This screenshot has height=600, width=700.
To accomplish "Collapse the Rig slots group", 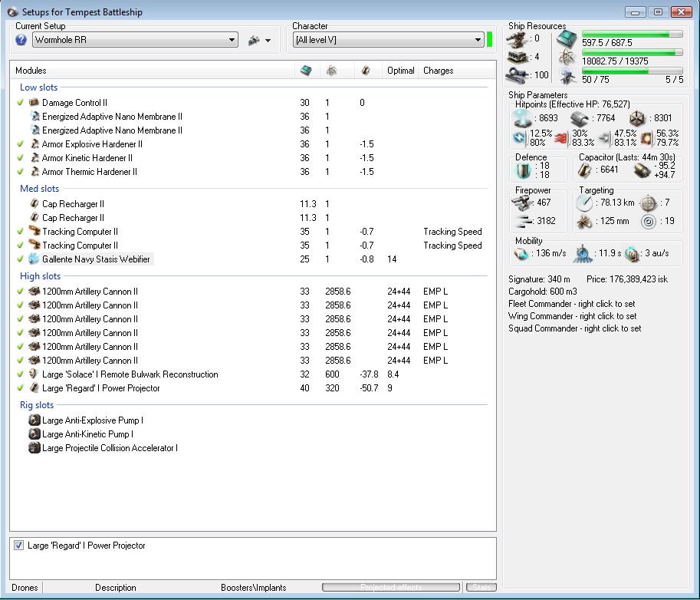I will (x=37, y=405).
